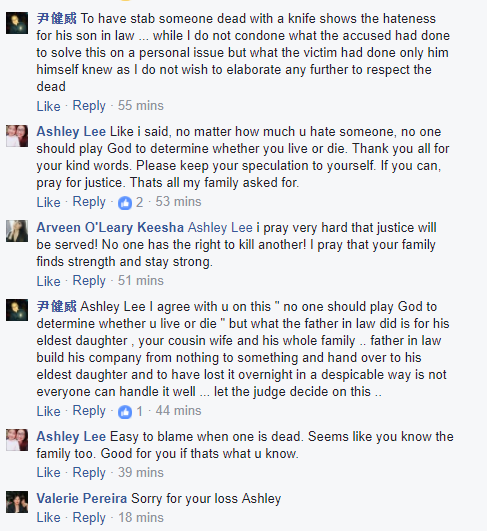Image resolution: width=487 pixels, height=531 pixels.
Task: Reply to the comment posted 55 mins ago
Action: tap(89, 106)
